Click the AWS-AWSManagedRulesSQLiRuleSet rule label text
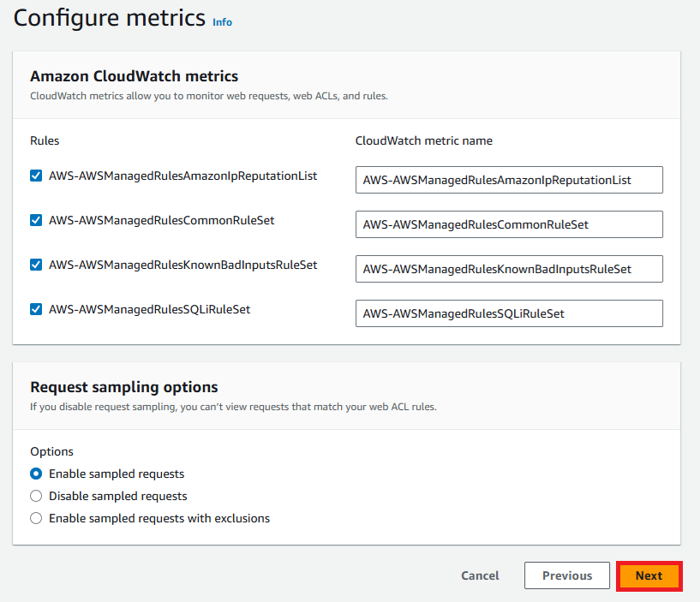Screen dimensions: 700x602 (150, 309)
